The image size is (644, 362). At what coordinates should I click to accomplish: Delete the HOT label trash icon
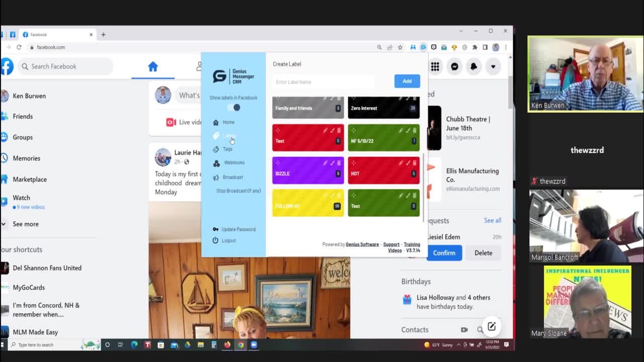pos(414,163)
